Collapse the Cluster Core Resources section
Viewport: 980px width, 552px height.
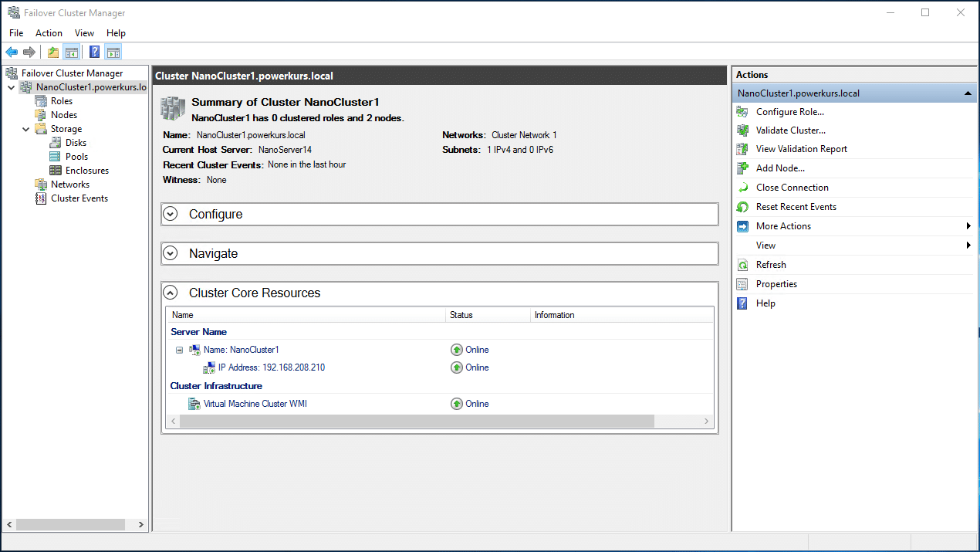171,293
